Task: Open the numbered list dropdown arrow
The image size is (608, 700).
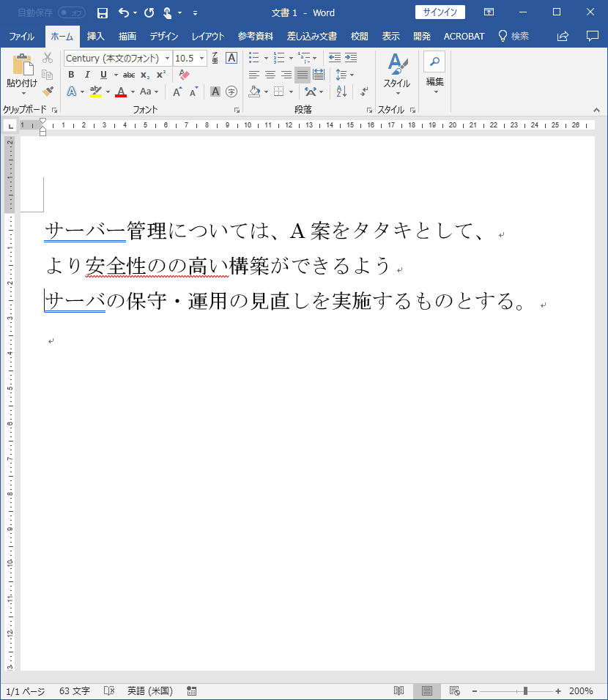Action: pos(292,58)
